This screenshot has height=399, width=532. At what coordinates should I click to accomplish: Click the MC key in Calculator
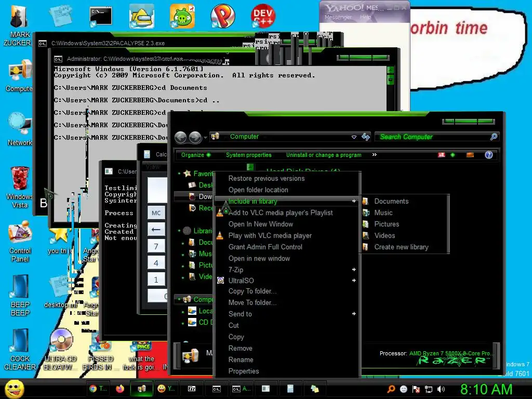pyautogui.click(x=156, y=212)
